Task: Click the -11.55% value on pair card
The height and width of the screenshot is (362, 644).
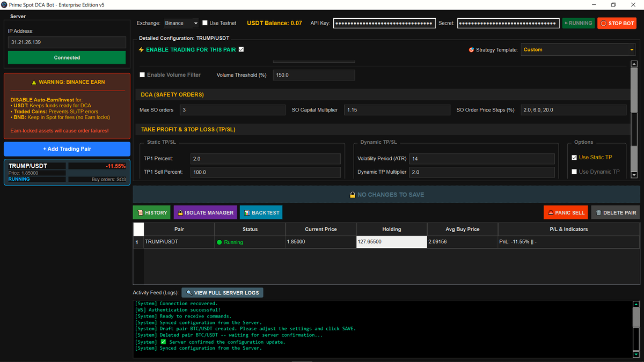Action: [115, 166]
